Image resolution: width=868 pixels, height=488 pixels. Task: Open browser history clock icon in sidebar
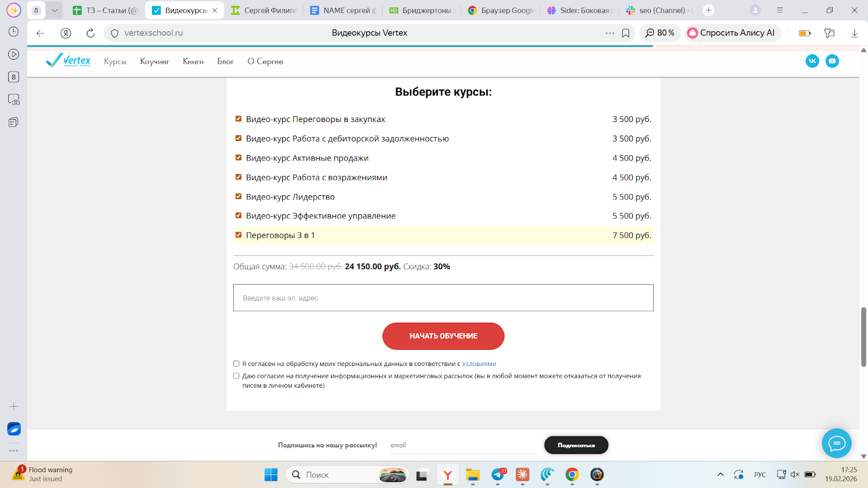(x=14, y=32)
